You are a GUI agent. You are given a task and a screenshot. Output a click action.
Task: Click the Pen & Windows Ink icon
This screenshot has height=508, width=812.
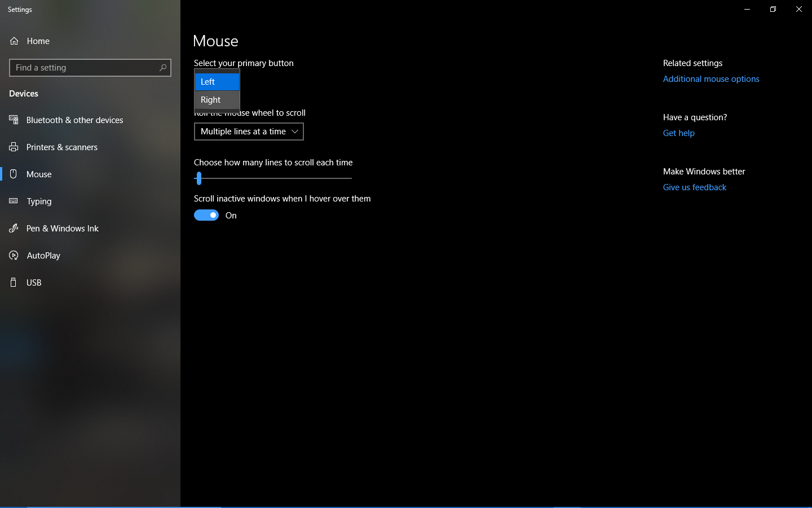[x=14, y=228]
